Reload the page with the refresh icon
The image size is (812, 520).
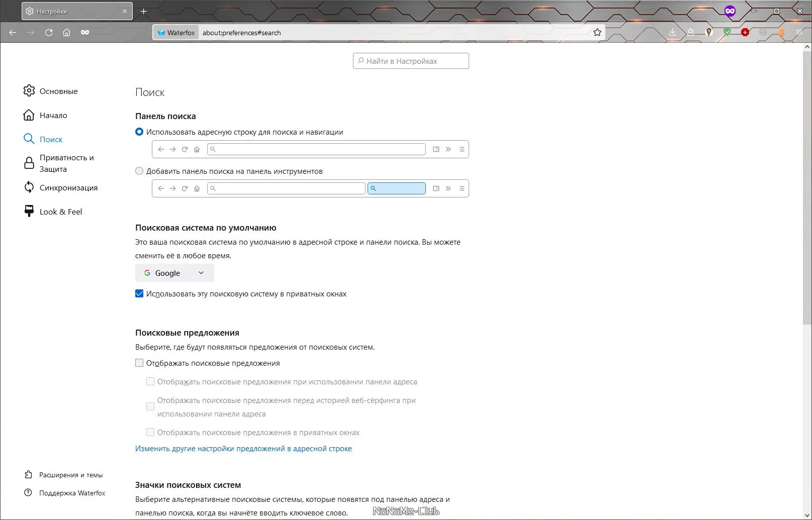click(x=49, y=33)
